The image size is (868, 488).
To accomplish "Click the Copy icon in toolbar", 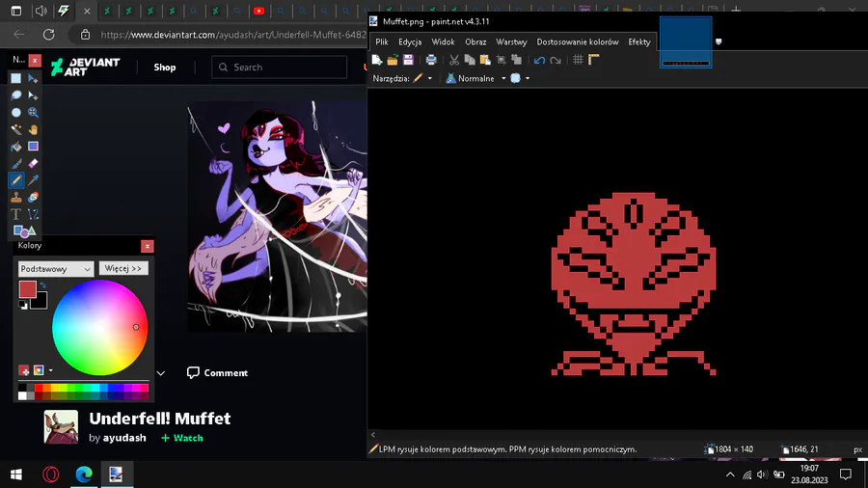I will (470, 60).
